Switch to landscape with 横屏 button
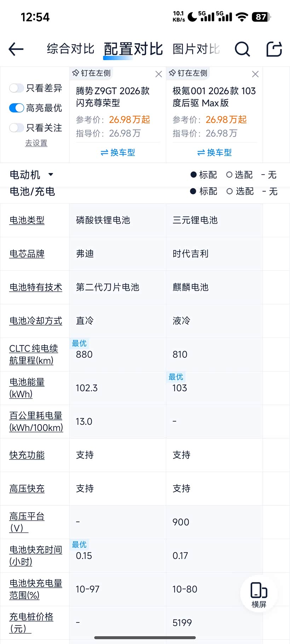290x644 pixels. coord(259,594)
